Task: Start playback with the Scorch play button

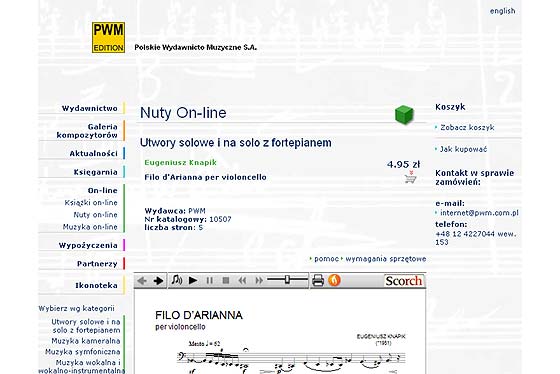Action: coord(193,281)
